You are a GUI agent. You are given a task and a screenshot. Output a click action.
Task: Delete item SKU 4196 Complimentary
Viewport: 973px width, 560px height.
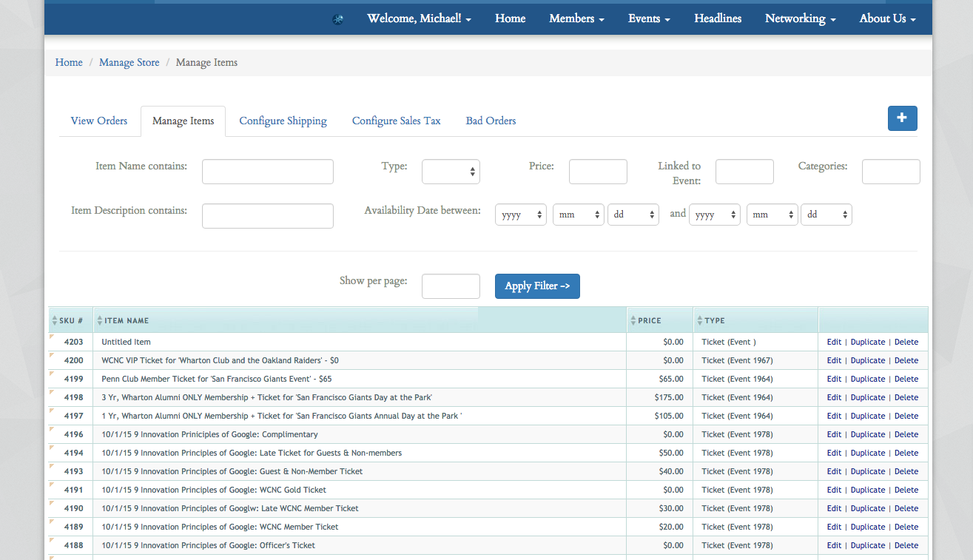tap(906, 434)
